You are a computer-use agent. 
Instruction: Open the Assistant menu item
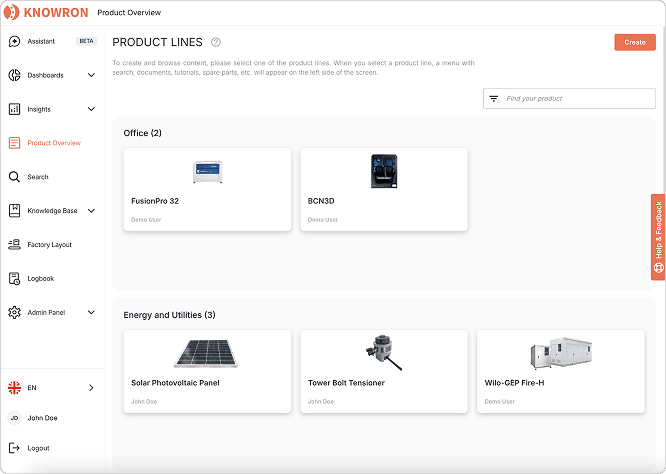(x=52, y=41)
